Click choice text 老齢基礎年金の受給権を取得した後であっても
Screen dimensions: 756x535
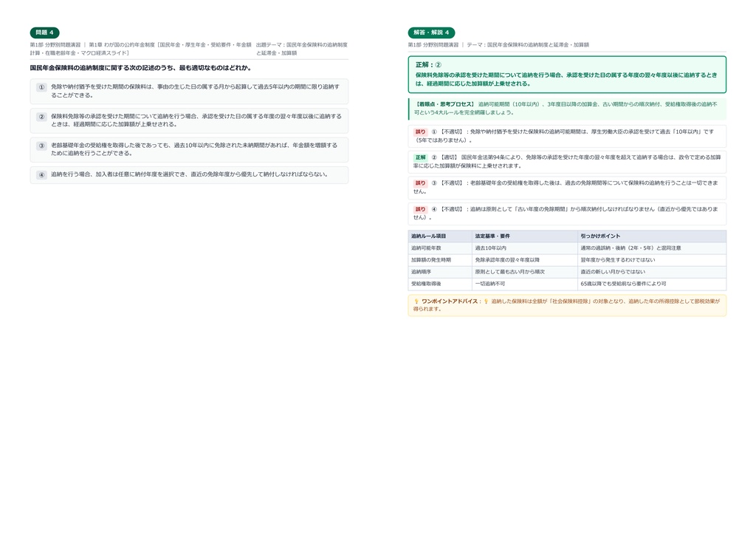(x=194, y=149)
